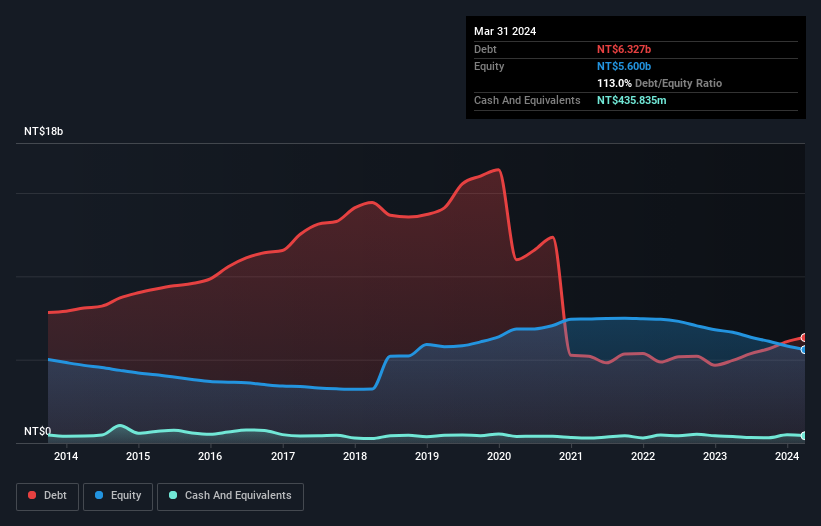Screen dimensions: 821x526
Task: Click the Equity label in the tooltip
Action: click(x=489, y=66)
